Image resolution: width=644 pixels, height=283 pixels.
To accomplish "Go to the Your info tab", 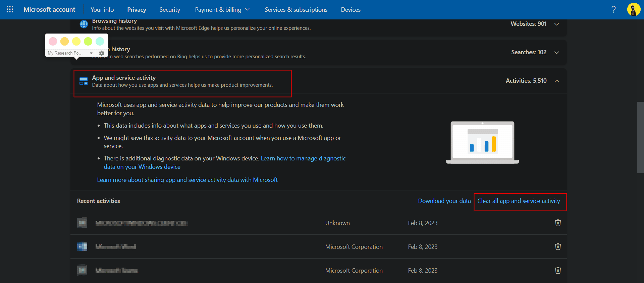I will coord(102,10).
